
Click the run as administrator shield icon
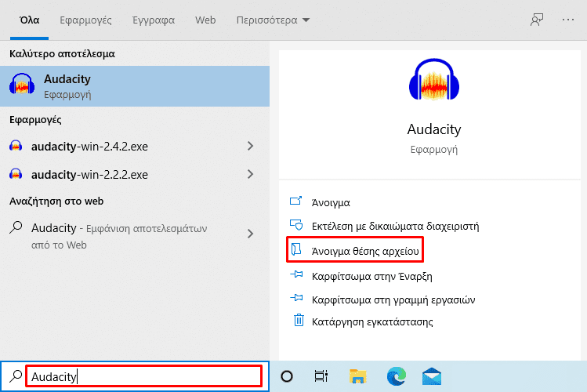(296, 225)
